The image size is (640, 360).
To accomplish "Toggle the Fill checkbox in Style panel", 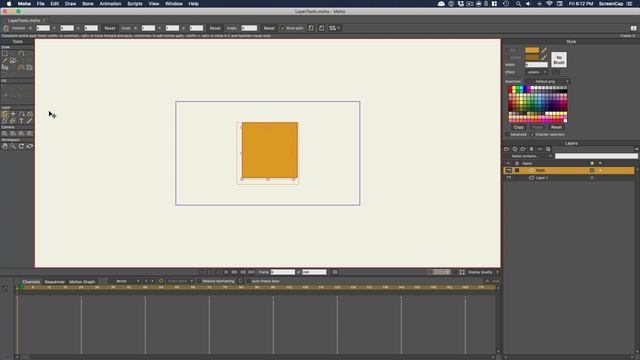I will coord(507,50).
